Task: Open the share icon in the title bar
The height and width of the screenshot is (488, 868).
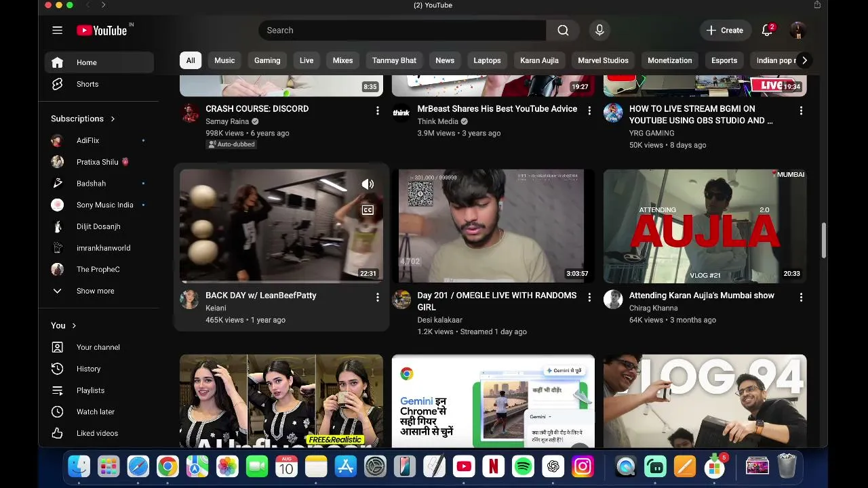Action: click(x=817, y=5)
